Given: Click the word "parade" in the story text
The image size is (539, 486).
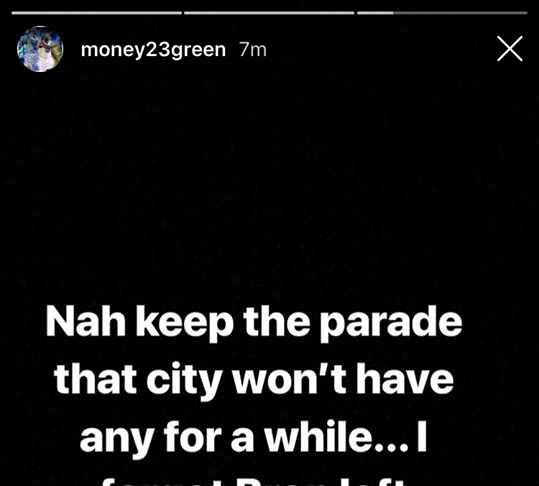Looking at the screenshot, I should (391, 323).
